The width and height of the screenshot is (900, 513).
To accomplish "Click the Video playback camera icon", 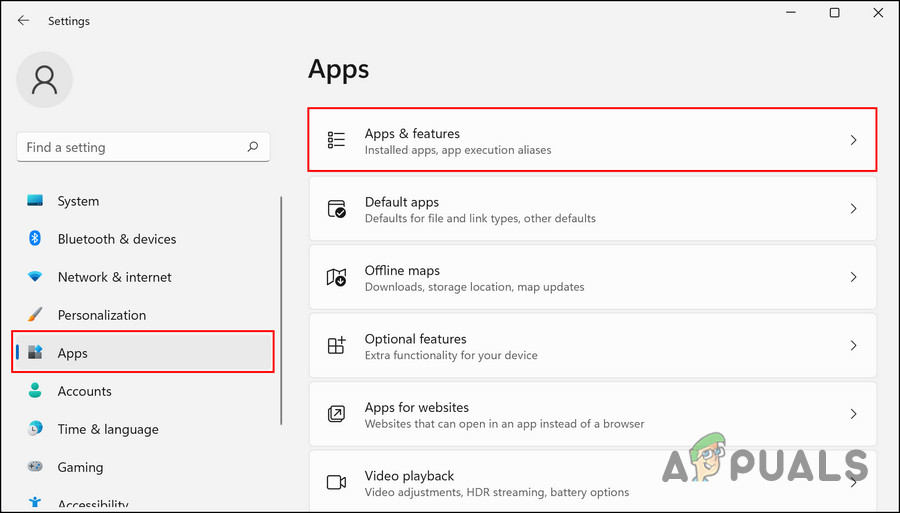I will [x=336, y=482].
